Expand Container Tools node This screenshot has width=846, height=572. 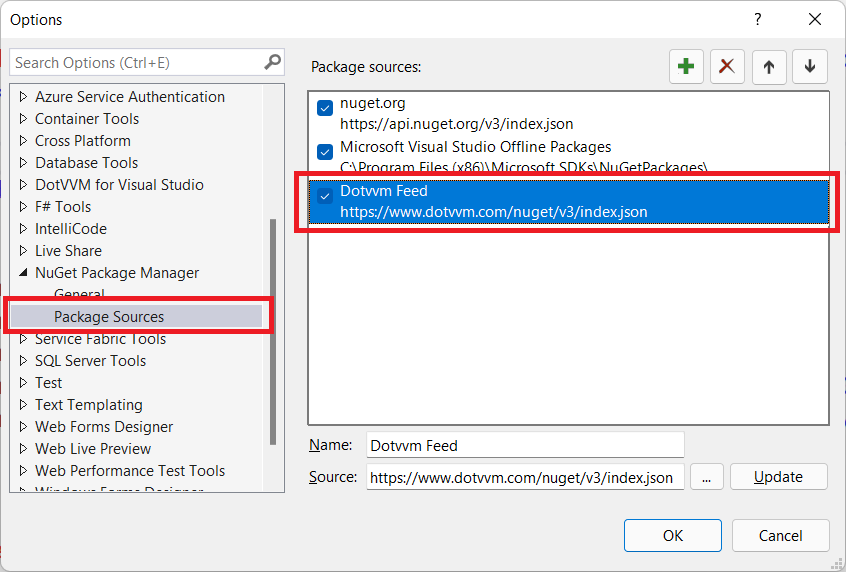23,119
